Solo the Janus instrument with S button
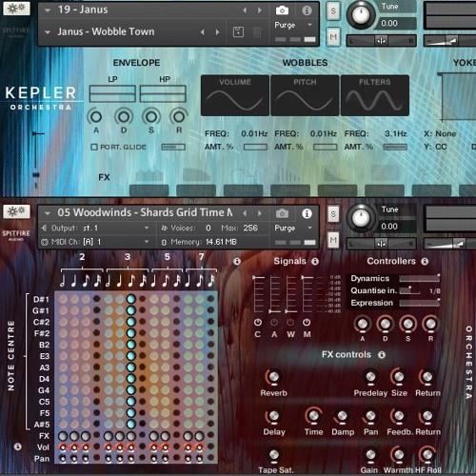This screenshot has width=476, height=476. (x=333, y=11)
